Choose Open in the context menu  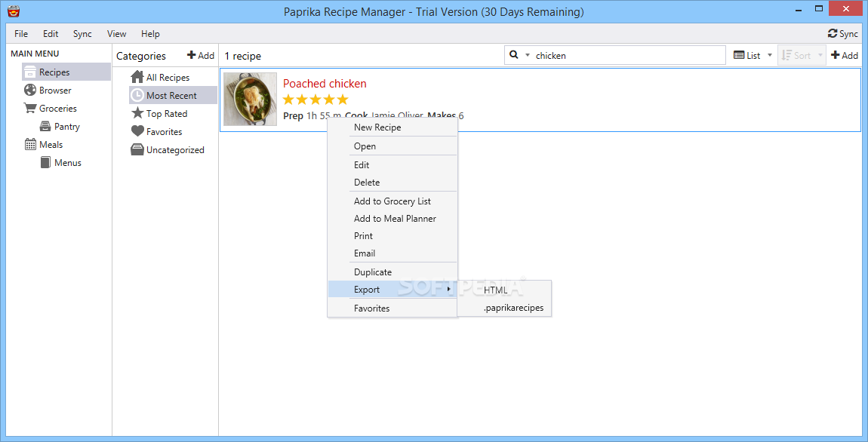pos(392,146)
